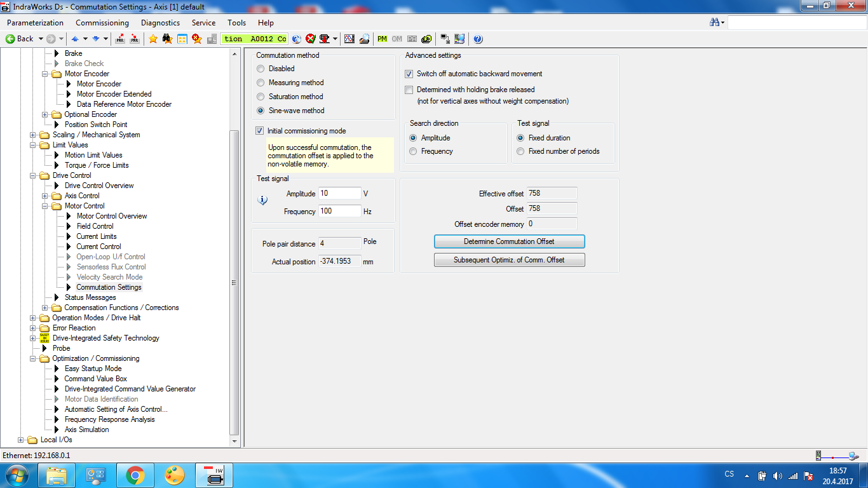Click into the Frequency input field

[x=339, y=211]
